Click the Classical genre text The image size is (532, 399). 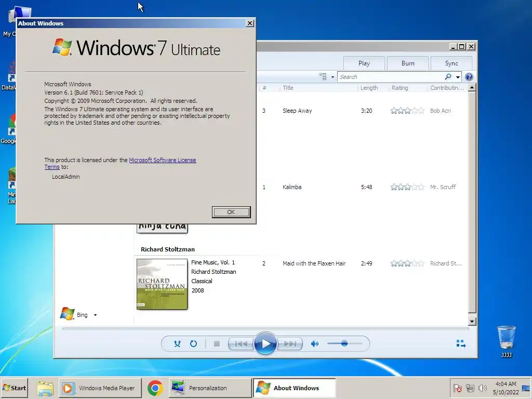pos(202,281)
